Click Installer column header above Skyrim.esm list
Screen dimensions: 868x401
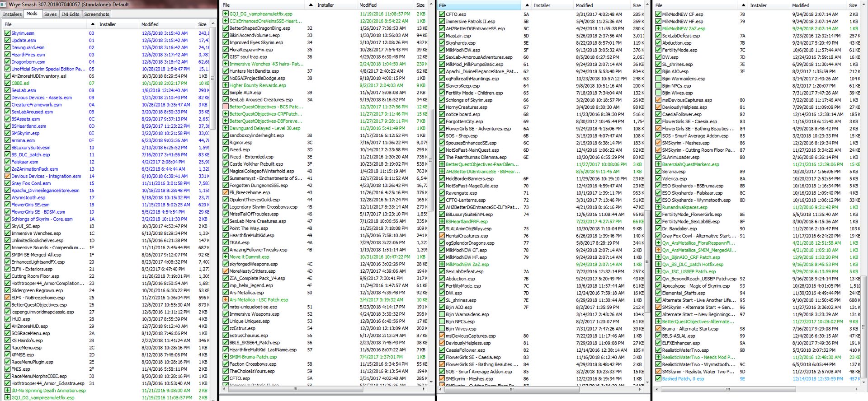(x=118, y=24)
